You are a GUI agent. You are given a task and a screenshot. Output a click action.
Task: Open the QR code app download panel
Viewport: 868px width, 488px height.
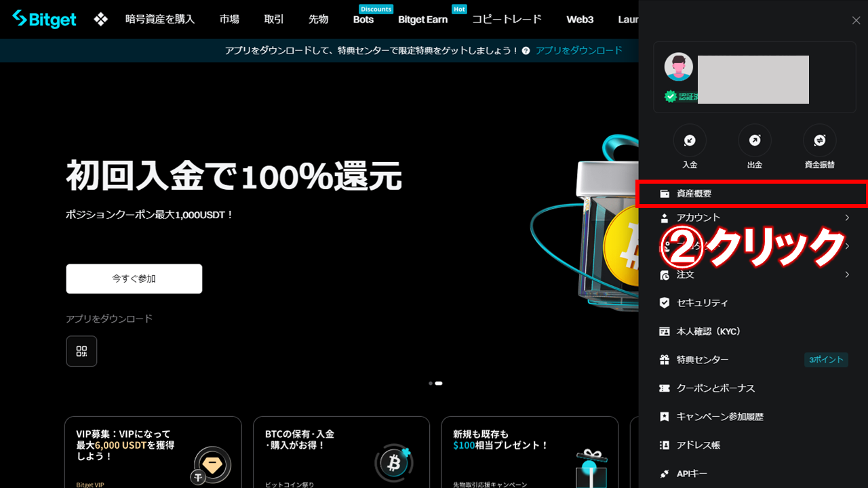tap(81, 350)
